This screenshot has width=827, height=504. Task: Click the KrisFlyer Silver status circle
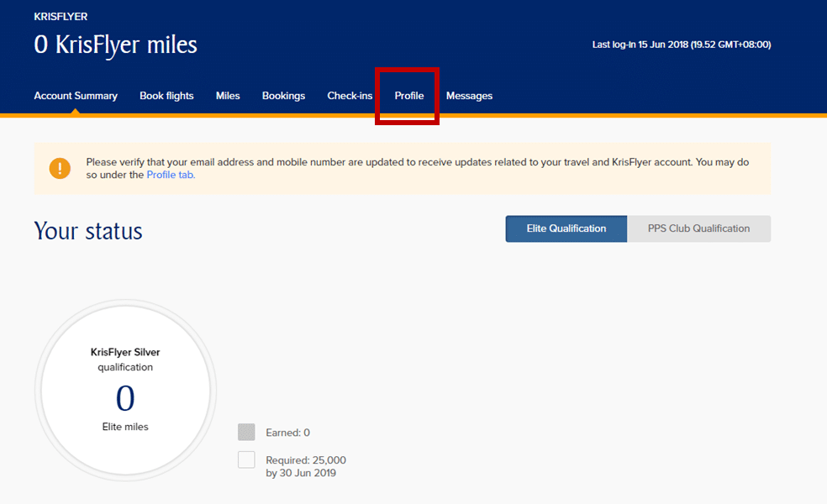pyautogui.click(x=124, y=389)
